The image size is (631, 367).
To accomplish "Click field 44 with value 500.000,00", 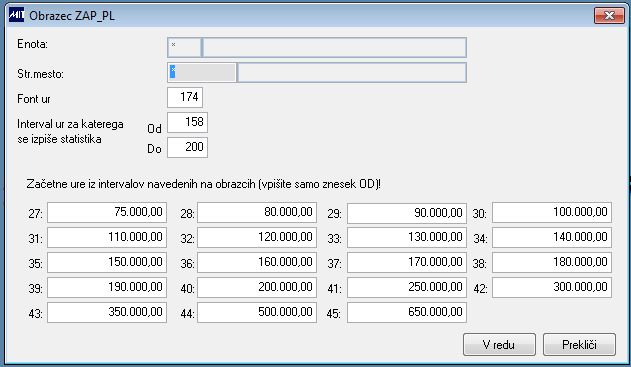I will point(257,312).
